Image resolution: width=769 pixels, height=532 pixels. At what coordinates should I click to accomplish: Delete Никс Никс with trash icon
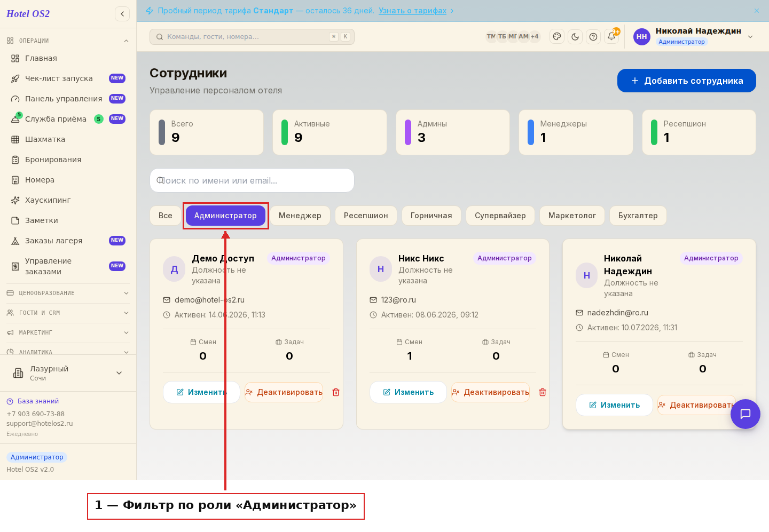543,392
